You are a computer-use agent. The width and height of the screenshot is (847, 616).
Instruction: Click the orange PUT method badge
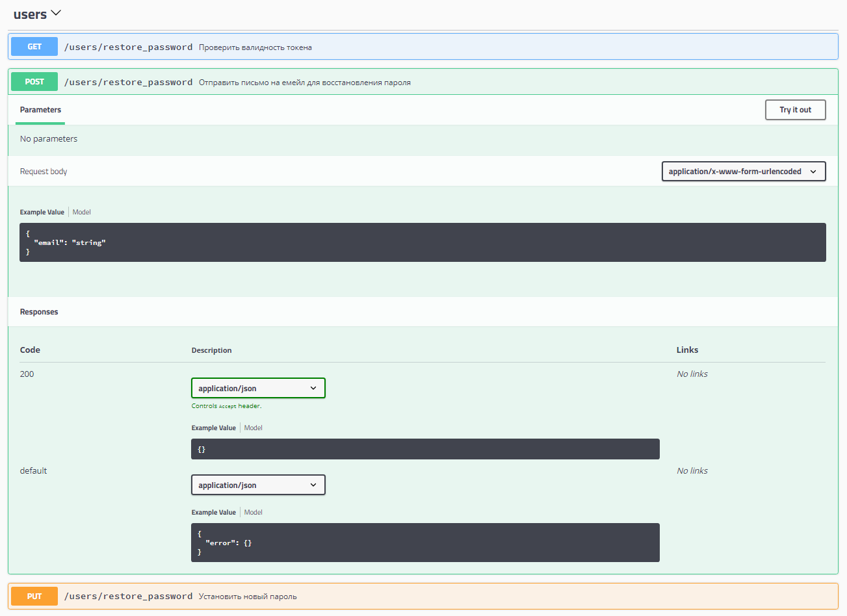(34, 597)
